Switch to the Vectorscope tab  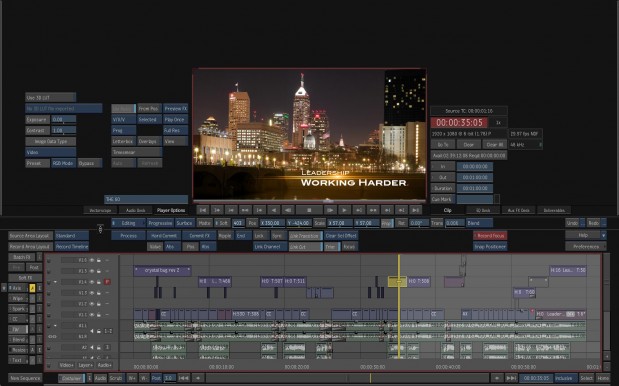click(x=100, y=210)
